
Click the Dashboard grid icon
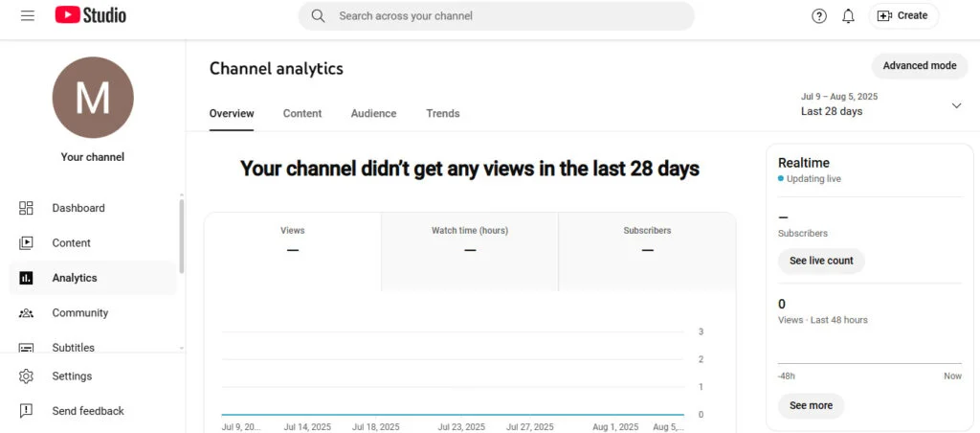26,208
